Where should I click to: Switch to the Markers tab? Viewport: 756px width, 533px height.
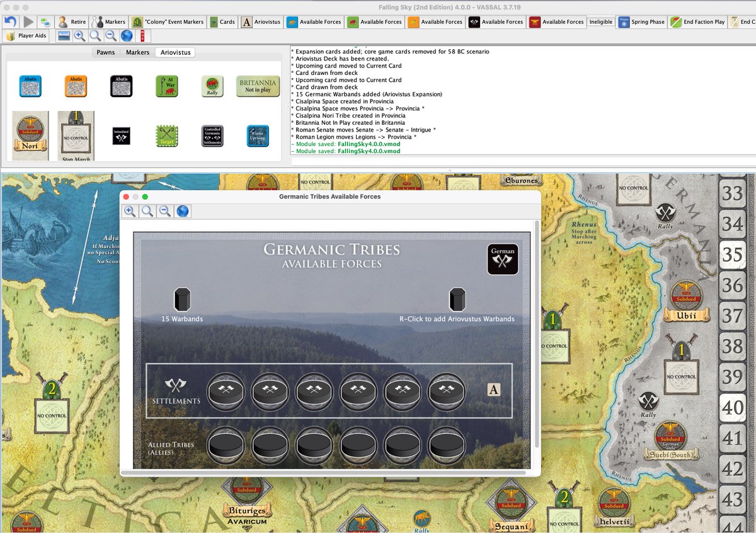[137, 52]
